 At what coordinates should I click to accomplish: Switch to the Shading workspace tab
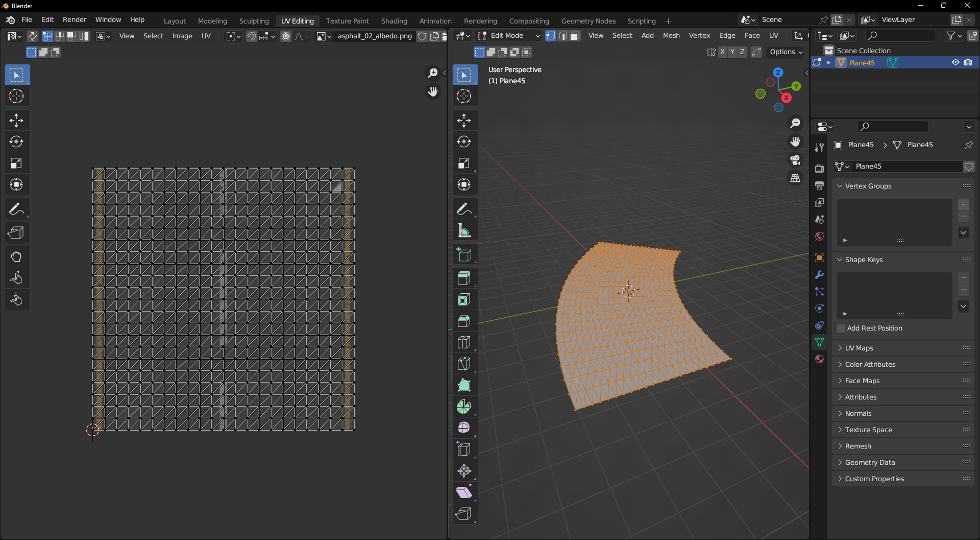click(x=394, y=20)
